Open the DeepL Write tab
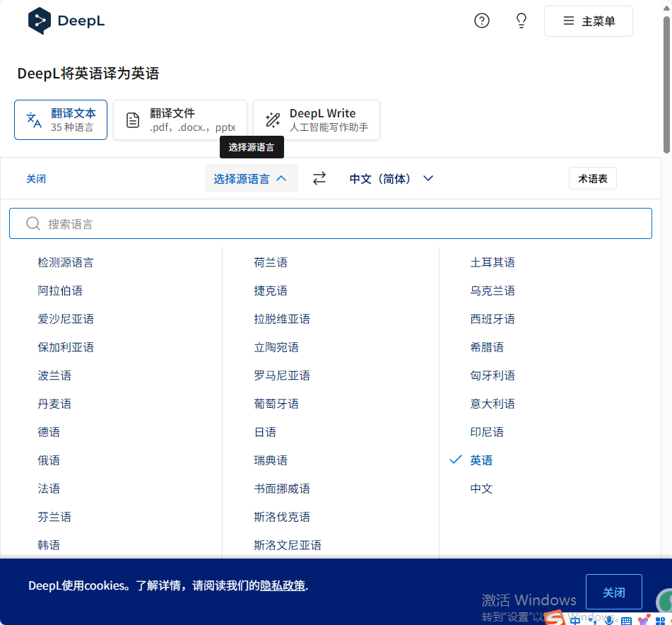672x625 pixels. click(317, 120)
